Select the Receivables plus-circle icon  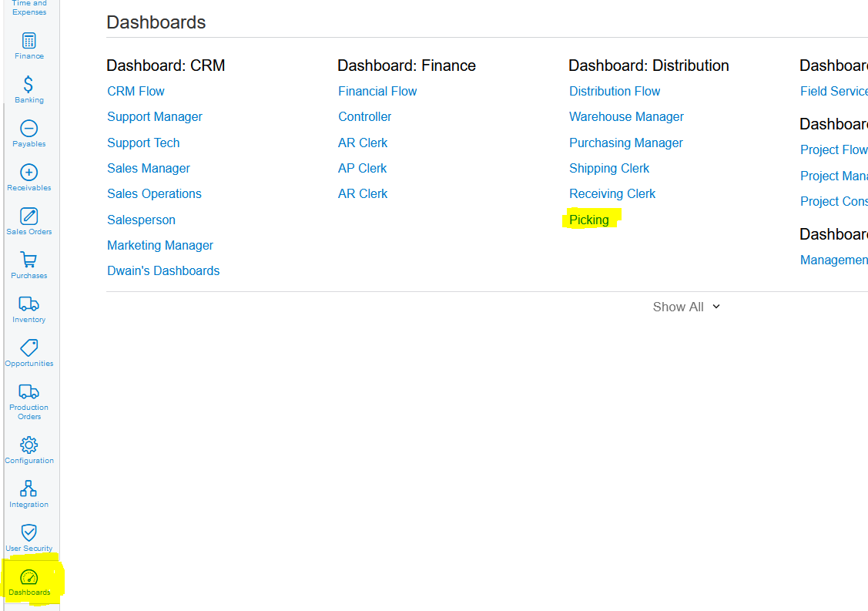coord(29,173)
